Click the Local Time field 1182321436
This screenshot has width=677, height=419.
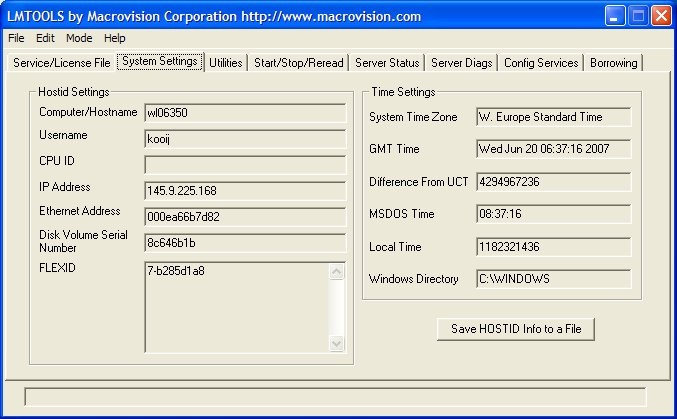[554, 247]
